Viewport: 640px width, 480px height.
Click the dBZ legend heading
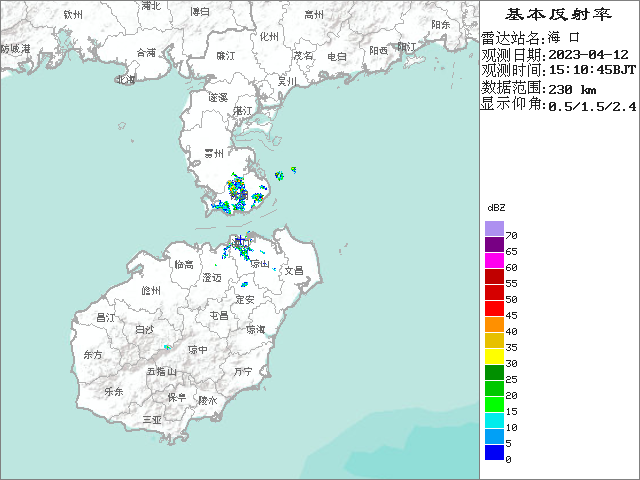[496, 208]
